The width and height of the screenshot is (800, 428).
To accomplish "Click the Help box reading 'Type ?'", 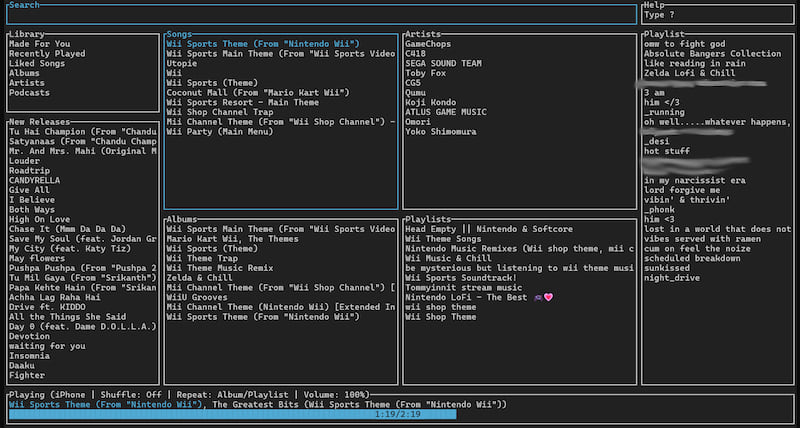I will click(x=717, y=14).
